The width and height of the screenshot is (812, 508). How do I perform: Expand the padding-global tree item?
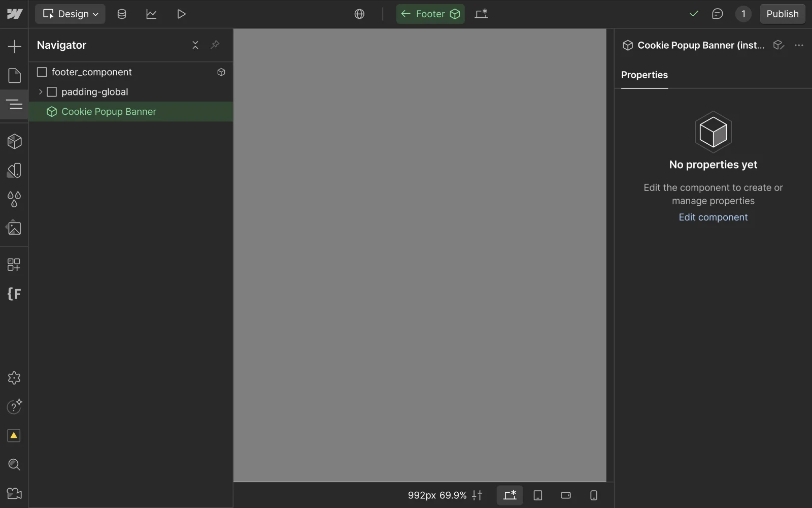click(x=41, y=92)
